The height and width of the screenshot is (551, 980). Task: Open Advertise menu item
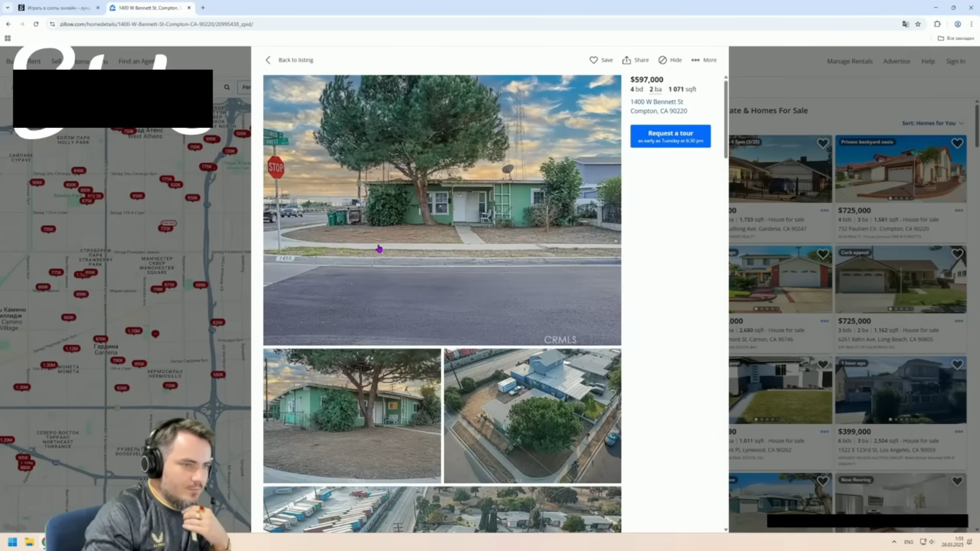(x=896, y=61)
